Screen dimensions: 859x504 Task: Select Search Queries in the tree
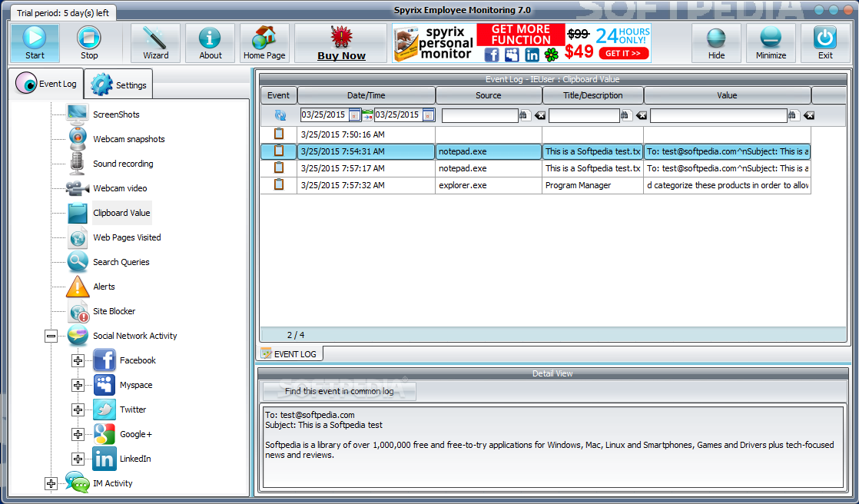tap(121, 263)
